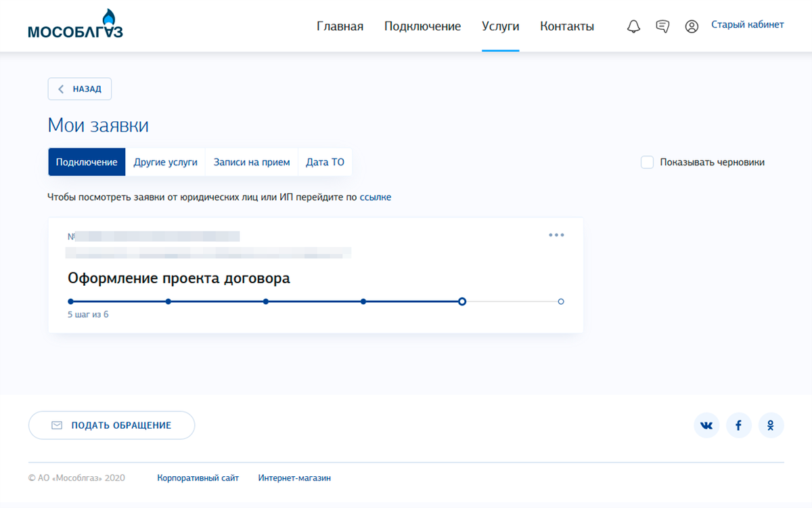Open the Odnoklassniki social icon
The image size is (812, 508).
771,425
